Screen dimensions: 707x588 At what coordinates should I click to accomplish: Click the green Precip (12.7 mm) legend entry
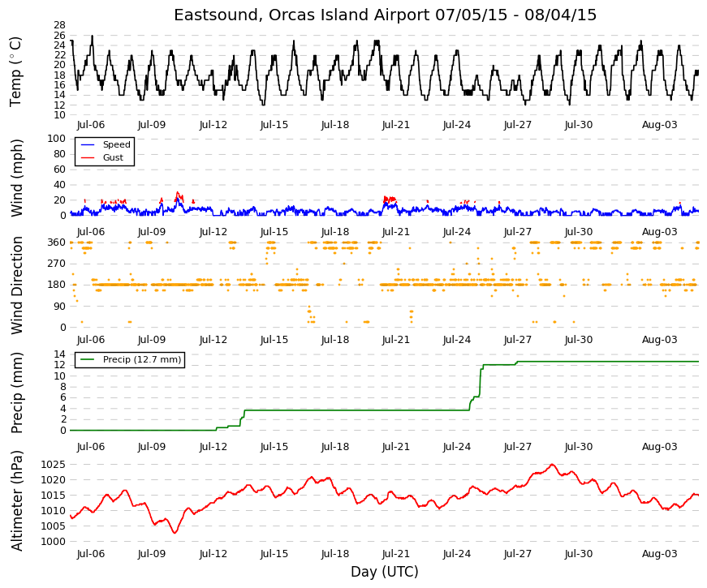click(131, 359)
